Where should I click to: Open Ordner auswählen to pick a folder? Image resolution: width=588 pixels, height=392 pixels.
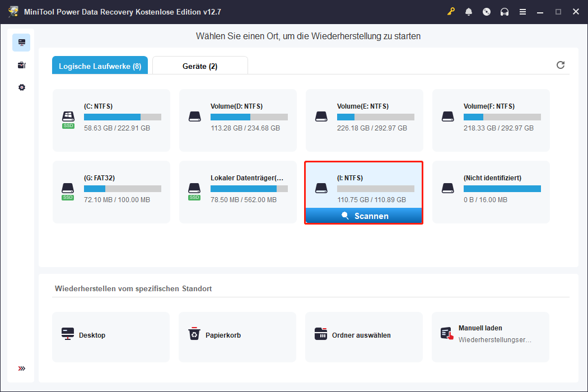363,337
